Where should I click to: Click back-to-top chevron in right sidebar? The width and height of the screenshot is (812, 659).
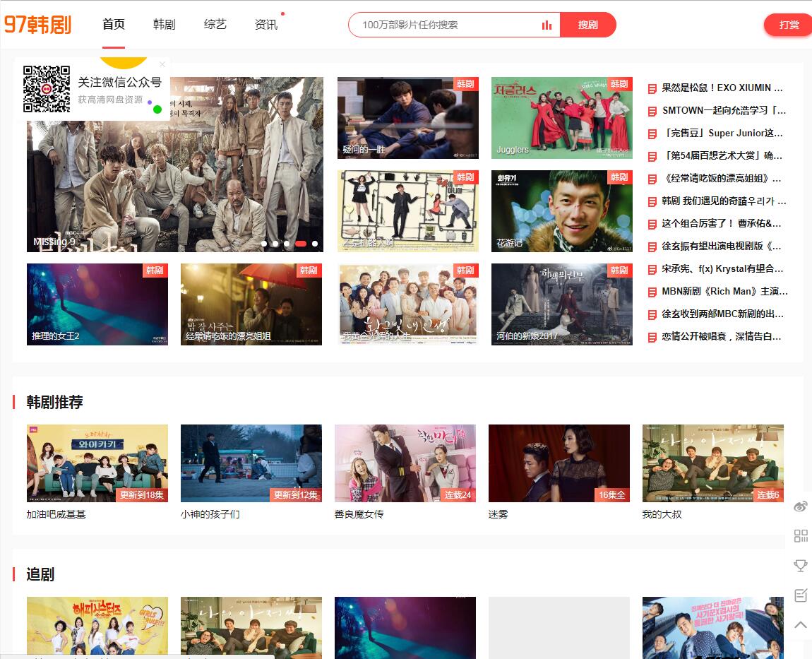[x=801, y=625]
